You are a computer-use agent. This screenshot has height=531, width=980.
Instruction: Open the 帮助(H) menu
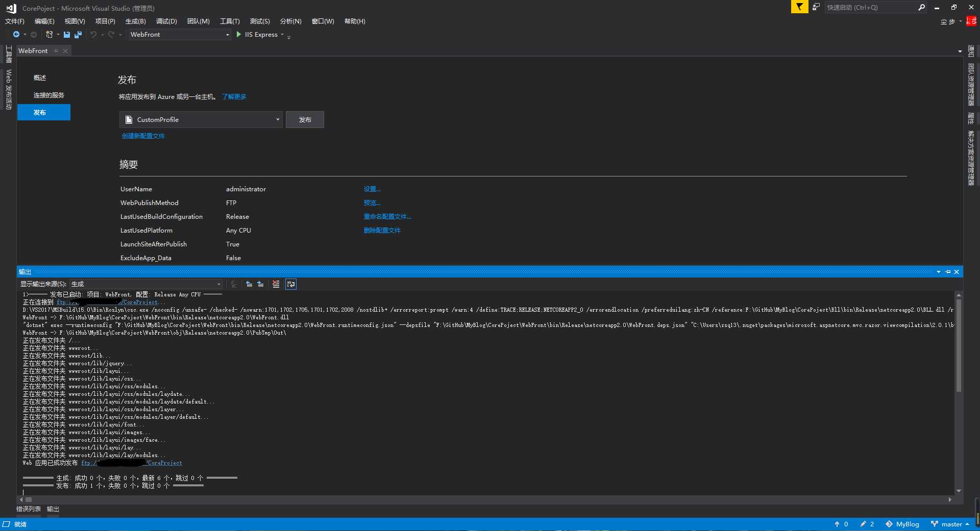click(355, 21)
